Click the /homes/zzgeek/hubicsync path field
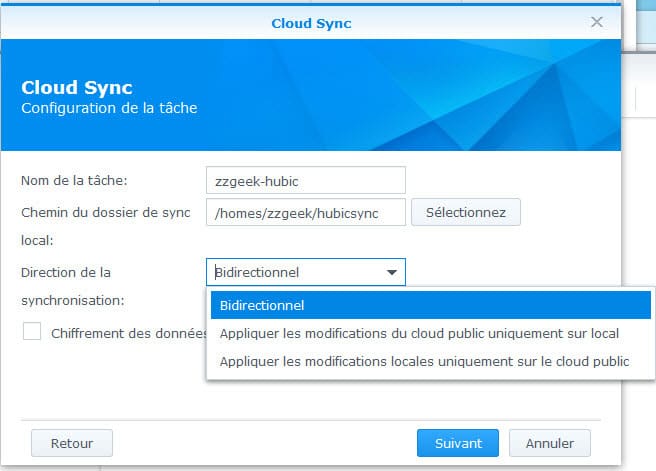656x471 pixels. [x=306, y=212]
